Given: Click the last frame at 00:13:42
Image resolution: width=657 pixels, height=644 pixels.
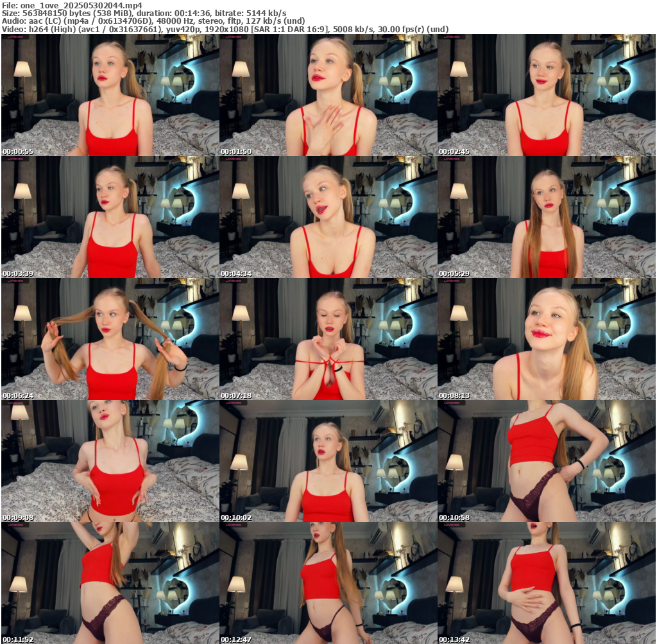Looking at the screenshot, I should (547, 583).
